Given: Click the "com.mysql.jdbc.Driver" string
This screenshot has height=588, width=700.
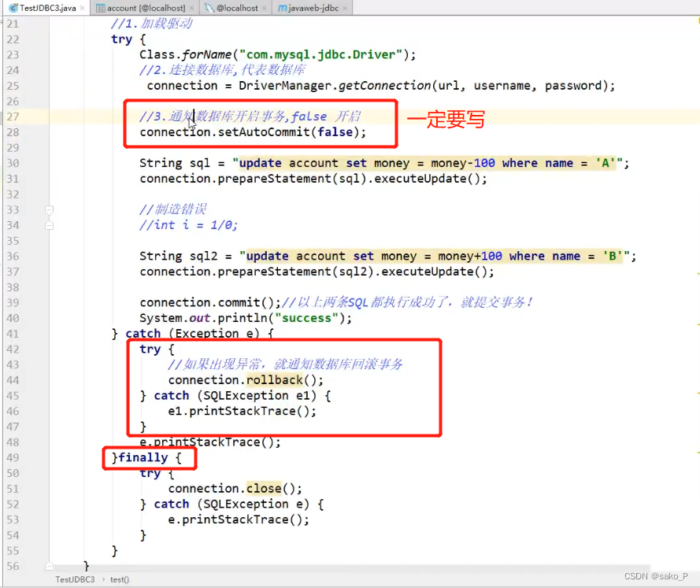Looking at the screenshot, I should pyautogui.click(x=320, y=55).
